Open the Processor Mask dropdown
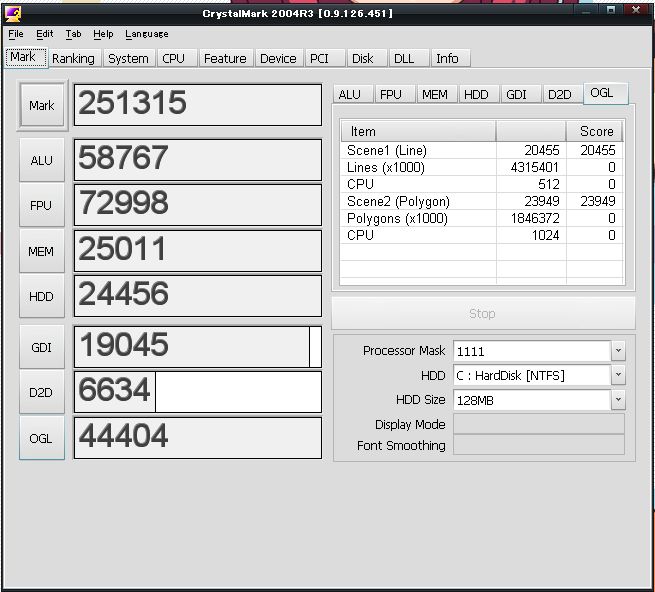 point(618,351)
